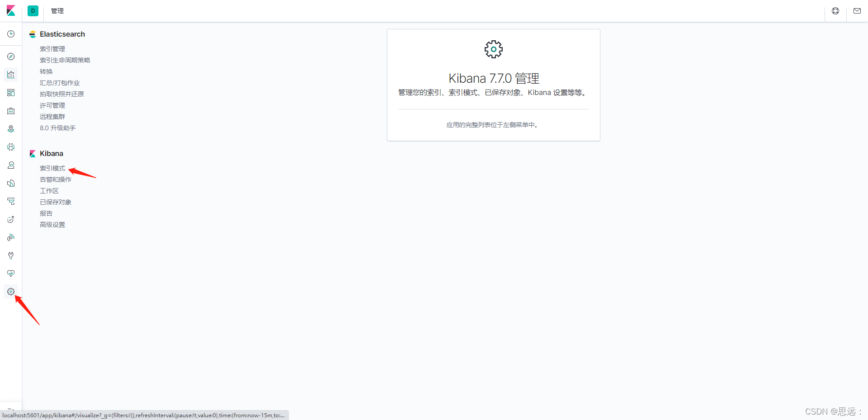
Task: Go to Dashboard via sidebar icon
Action: click(11, 93)
